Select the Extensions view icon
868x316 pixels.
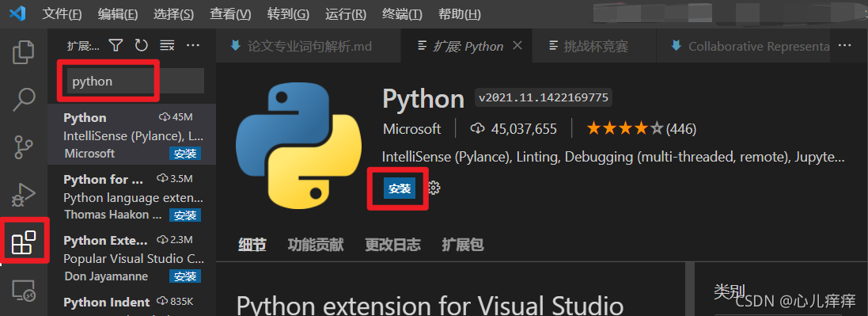24,242
